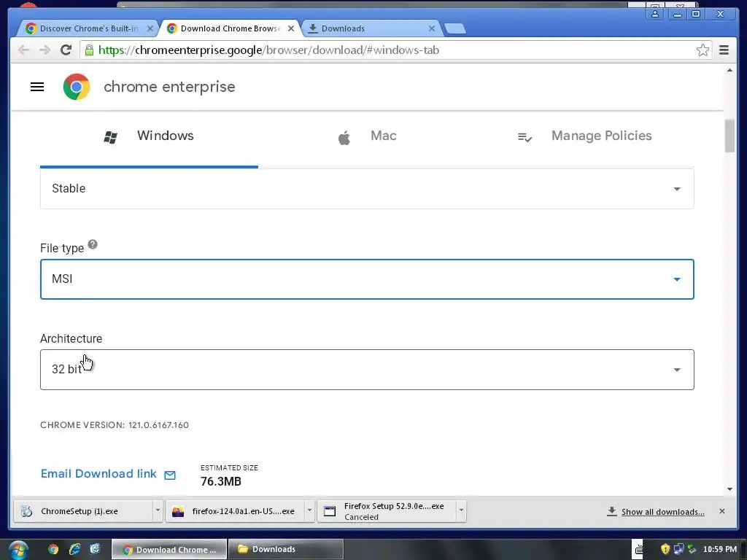Launch Chrome from the quick launch bar
This screenshot has width=747, height=560.
point(53,549)
